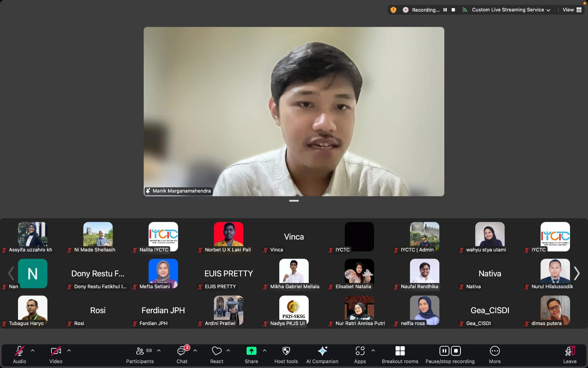588x368 pixels.
Task: Open the Chat panel
Action: point(182,351)
